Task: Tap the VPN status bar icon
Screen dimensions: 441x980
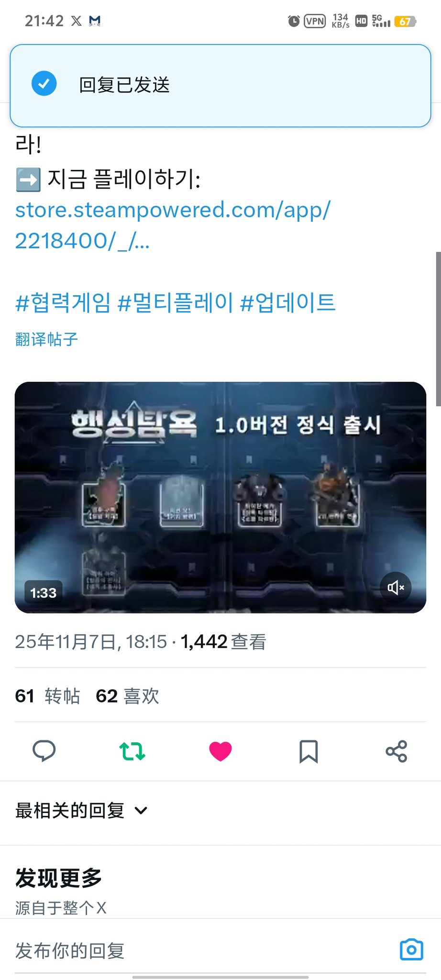Action: (x=315, y=21)
